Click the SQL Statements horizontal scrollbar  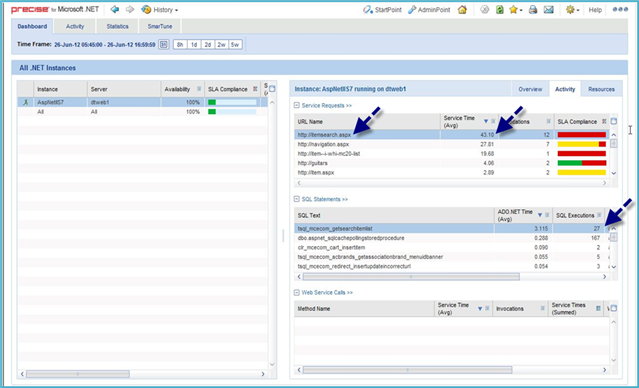tap(411, 277)
